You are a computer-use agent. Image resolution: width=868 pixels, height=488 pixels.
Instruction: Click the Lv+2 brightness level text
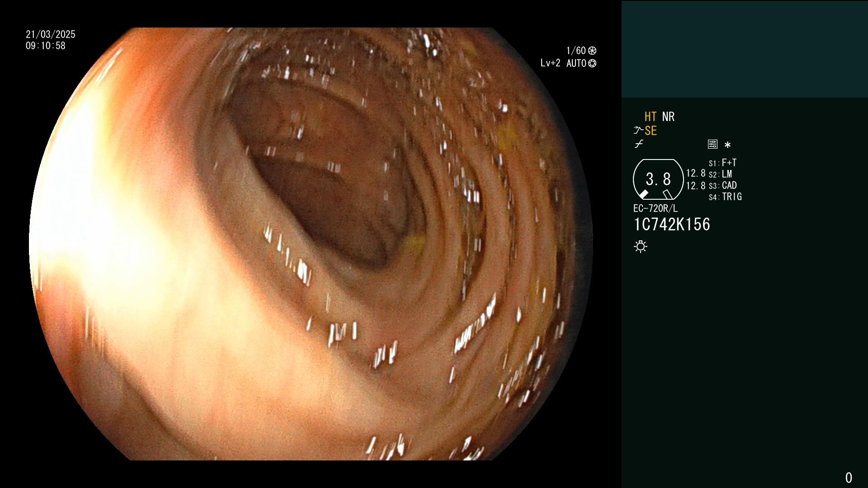point(550,63)
